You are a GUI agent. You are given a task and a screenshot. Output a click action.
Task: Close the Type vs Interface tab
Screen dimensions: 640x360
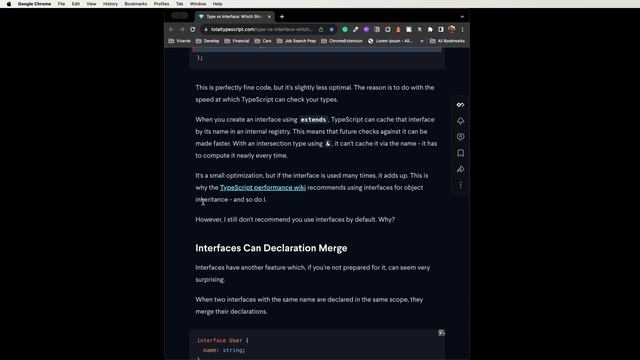point(269,17)
